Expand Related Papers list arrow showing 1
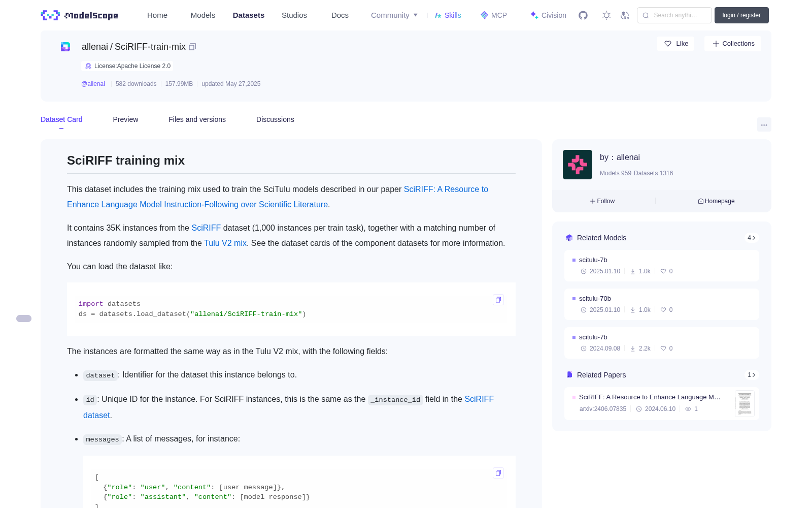The image size is (812, 508). 752,375
